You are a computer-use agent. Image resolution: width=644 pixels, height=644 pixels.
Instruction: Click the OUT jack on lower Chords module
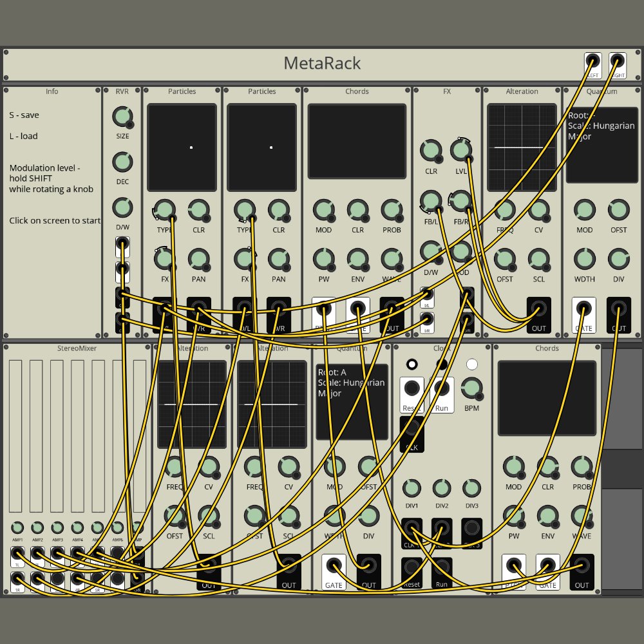point(582,566)
